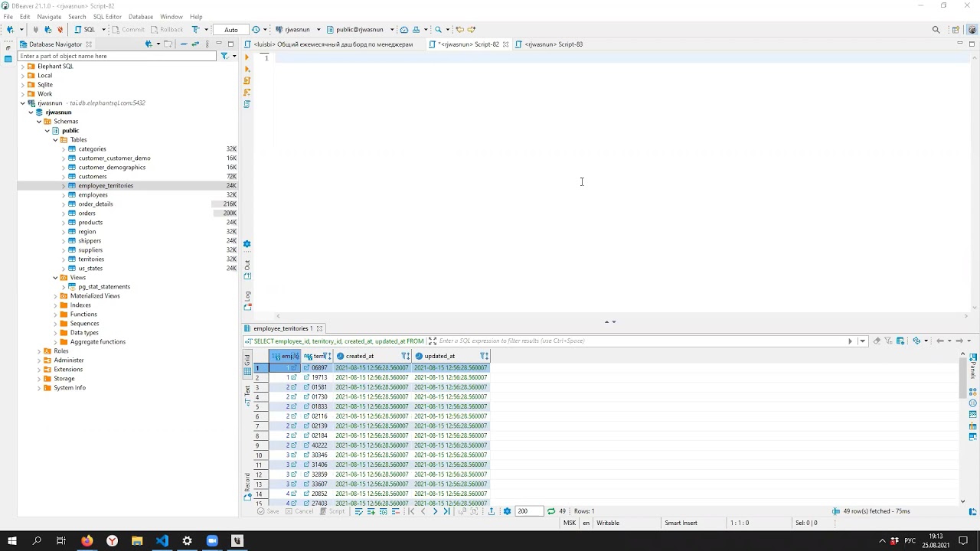Click Delete row icon in results toolbar

(396, 511)
